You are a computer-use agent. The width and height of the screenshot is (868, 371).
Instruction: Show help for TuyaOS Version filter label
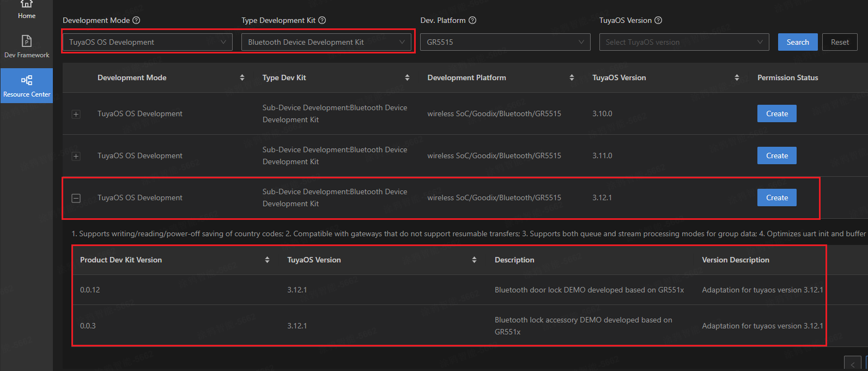[x=658, y=20]
